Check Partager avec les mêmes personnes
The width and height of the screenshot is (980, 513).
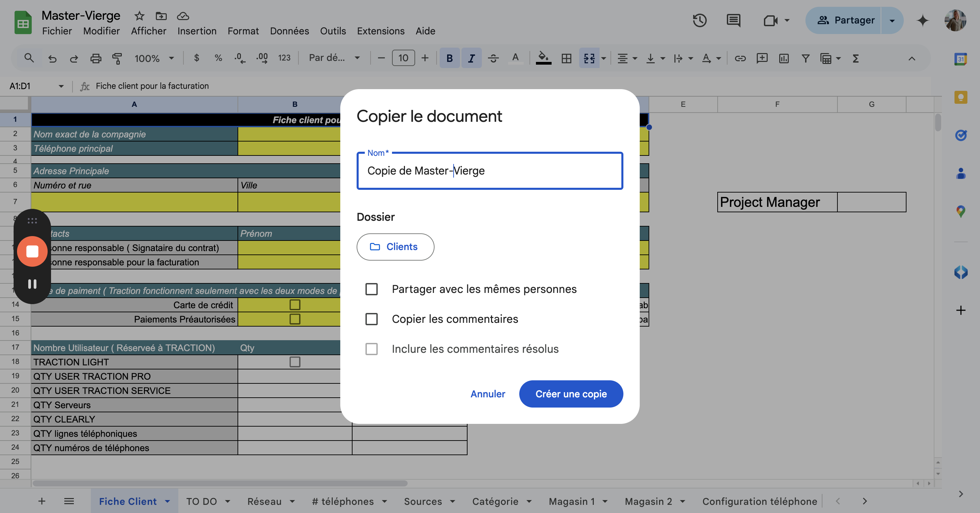tap(371, 289)
